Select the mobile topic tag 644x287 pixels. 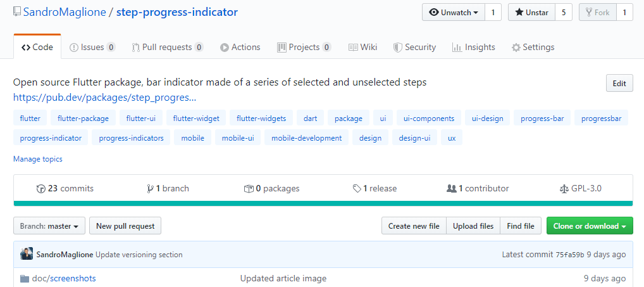pos(192,137)
